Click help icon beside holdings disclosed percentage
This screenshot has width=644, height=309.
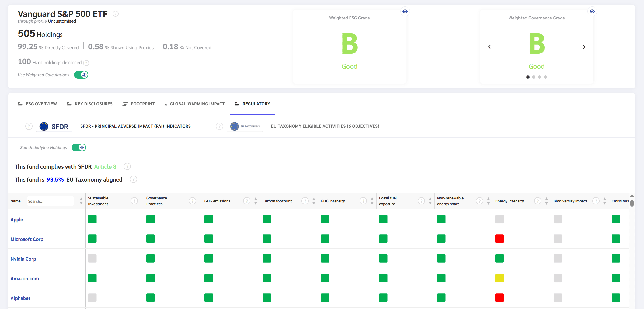click(x=86, y=63)
